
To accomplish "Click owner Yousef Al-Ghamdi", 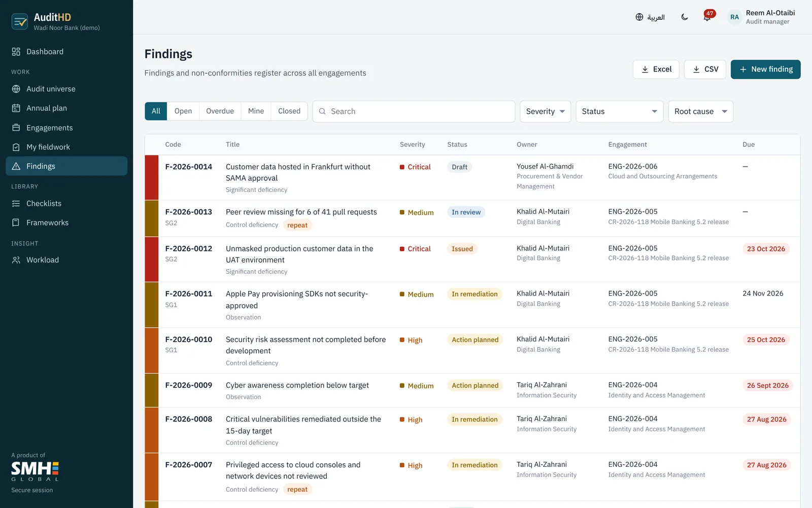I will coord(545,167).
